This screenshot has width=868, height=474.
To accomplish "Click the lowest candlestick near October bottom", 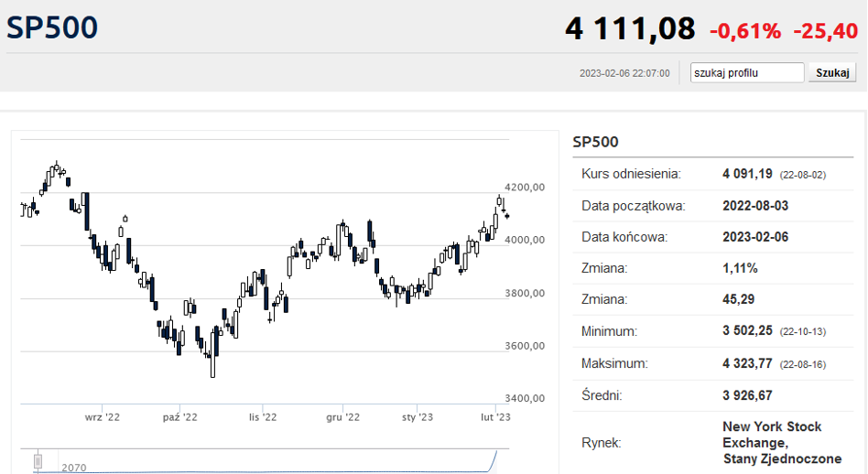I will coord(212,353).
